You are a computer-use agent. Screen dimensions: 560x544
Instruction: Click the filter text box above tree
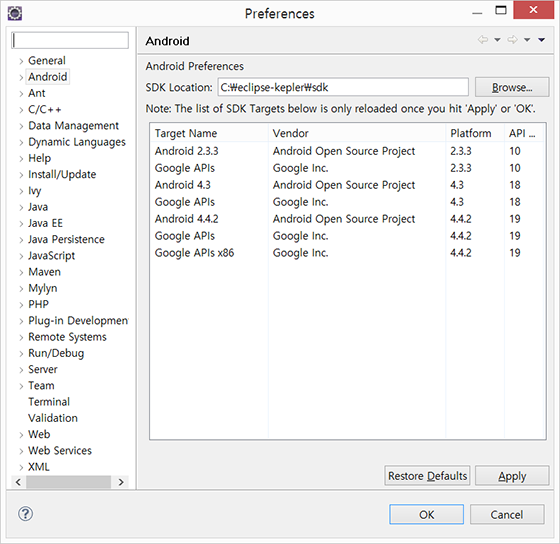tap(70, 40)
